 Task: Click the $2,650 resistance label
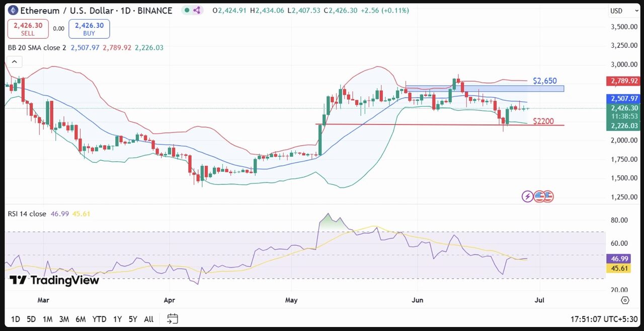click(545, 81)
